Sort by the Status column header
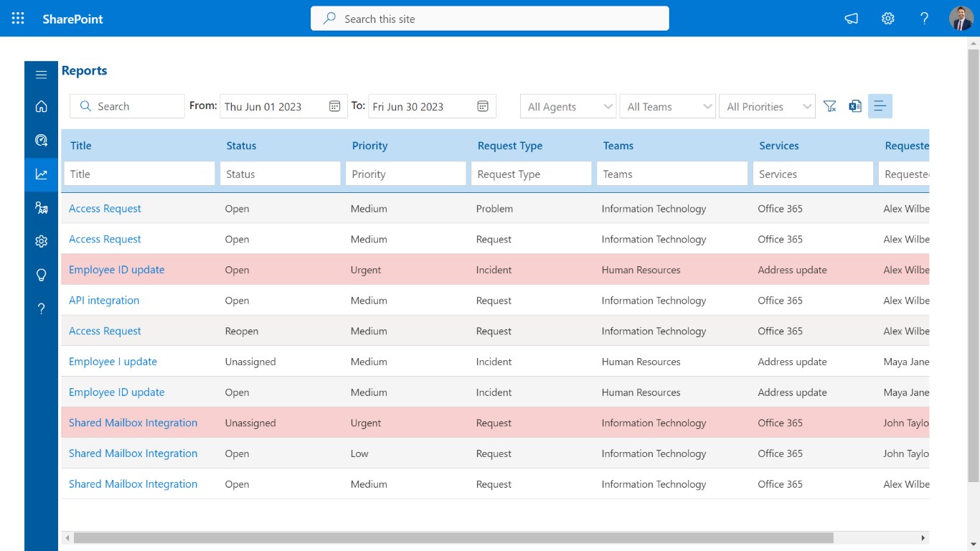980x551 pixels. pyautogui.click(x=241, y=146)
